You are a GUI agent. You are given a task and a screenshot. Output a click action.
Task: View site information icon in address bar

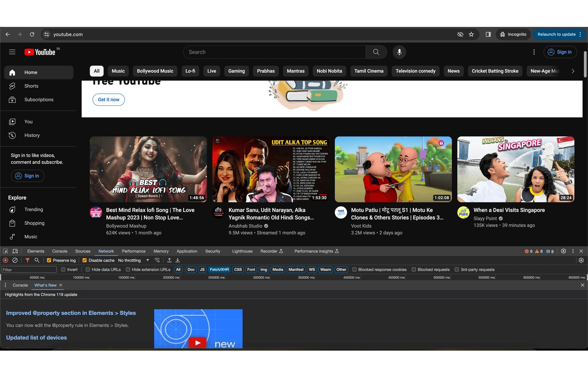[x=47, y=34]
